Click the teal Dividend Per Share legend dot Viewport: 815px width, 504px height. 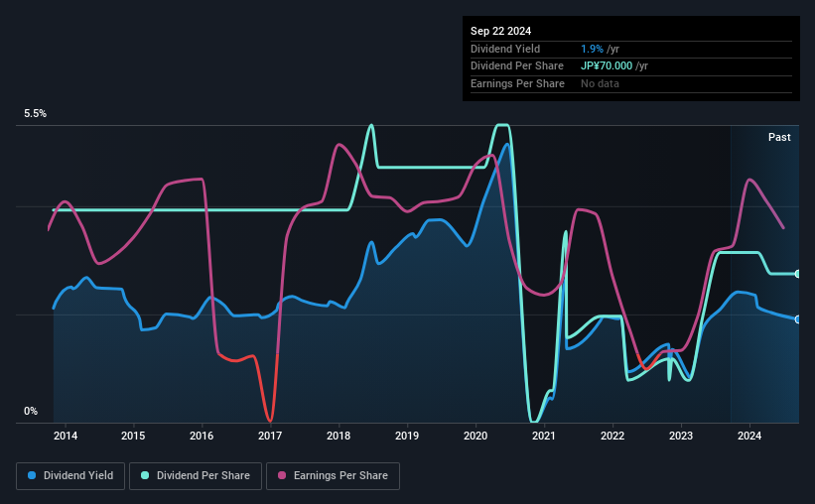(145, 475)
